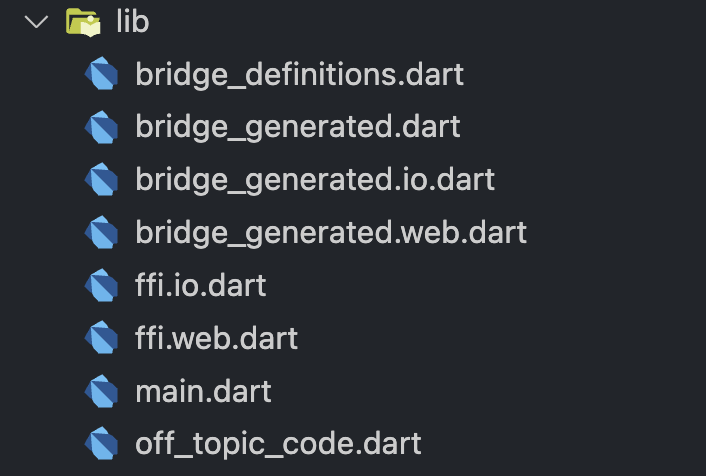Click Dart icon beside bridge_generated.io.dart

102,179
